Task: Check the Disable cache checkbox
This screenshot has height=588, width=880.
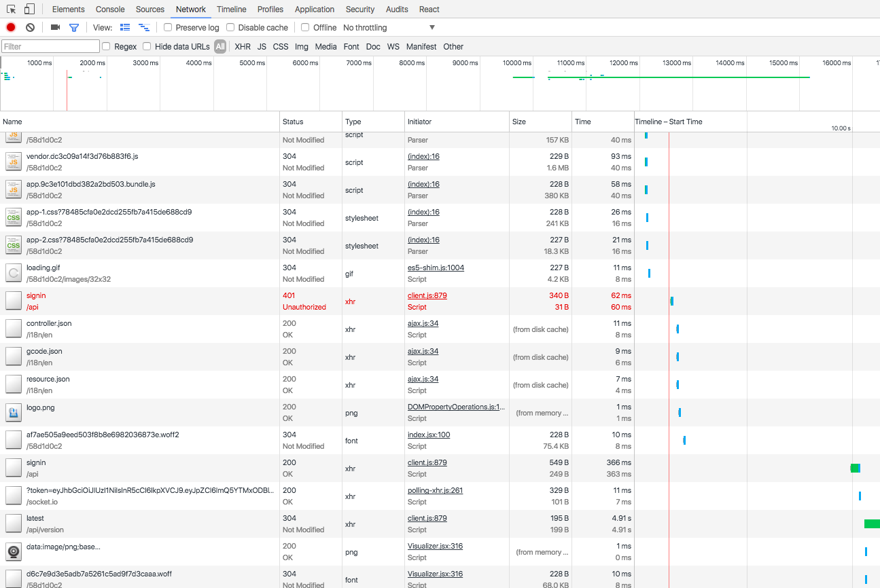Action: 230,28
